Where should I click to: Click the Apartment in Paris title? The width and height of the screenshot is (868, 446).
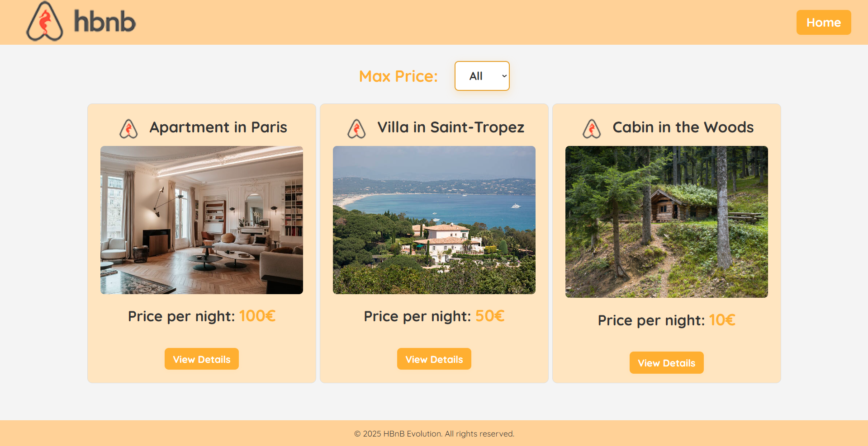point(218,127)
